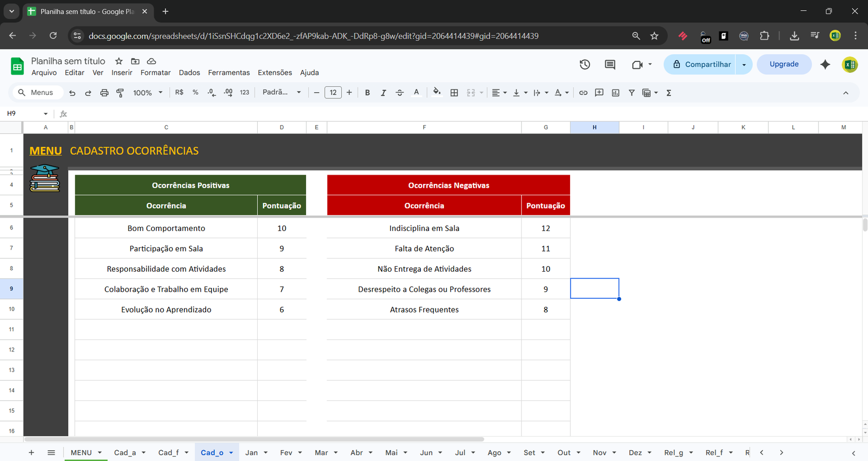
Task: Toggle italic formatting
Action: pos(384,93)
